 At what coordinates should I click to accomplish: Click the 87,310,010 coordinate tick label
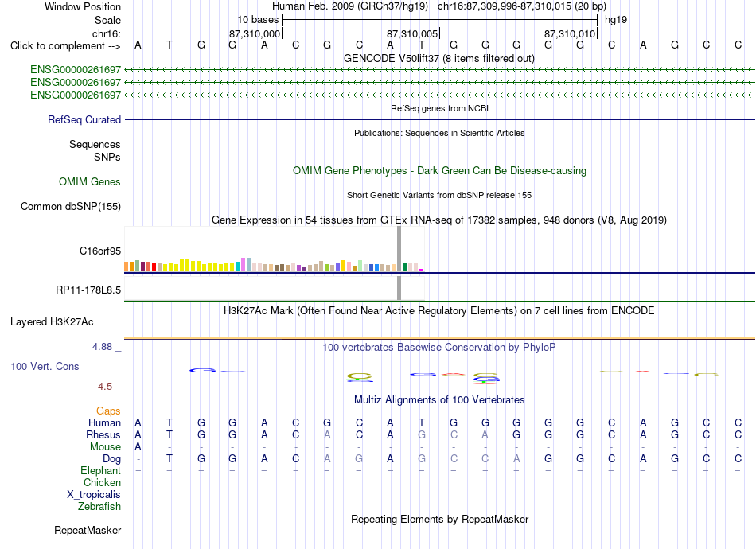(570, 33)
